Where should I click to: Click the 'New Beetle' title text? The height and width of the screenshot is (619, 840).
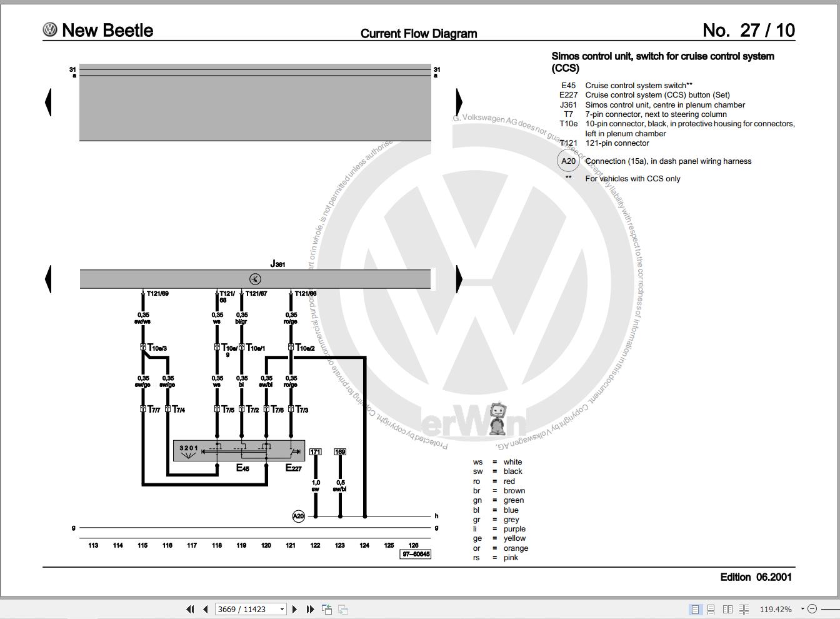pyautogui.click(x=107, y=30)
